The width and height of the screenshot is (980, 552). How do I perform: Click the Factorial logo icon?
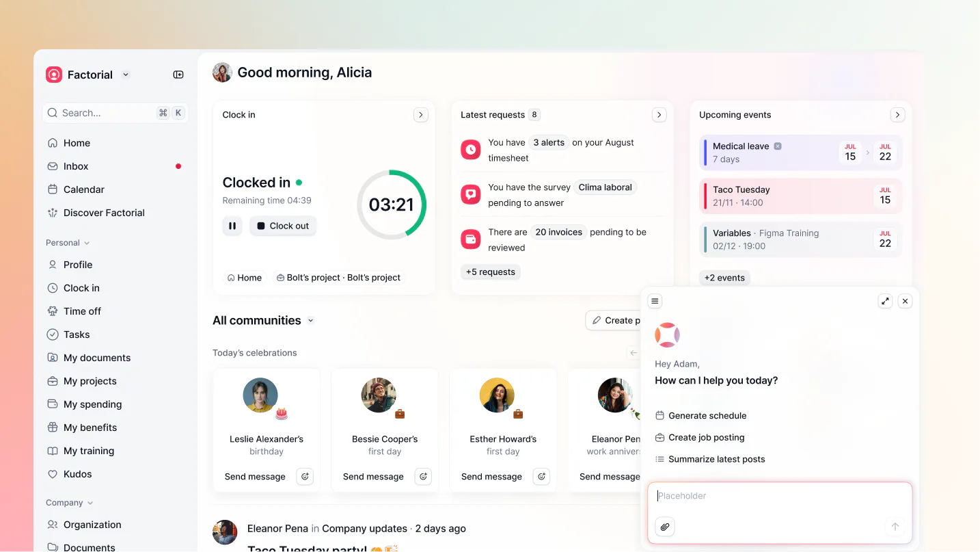click(53, 75)
